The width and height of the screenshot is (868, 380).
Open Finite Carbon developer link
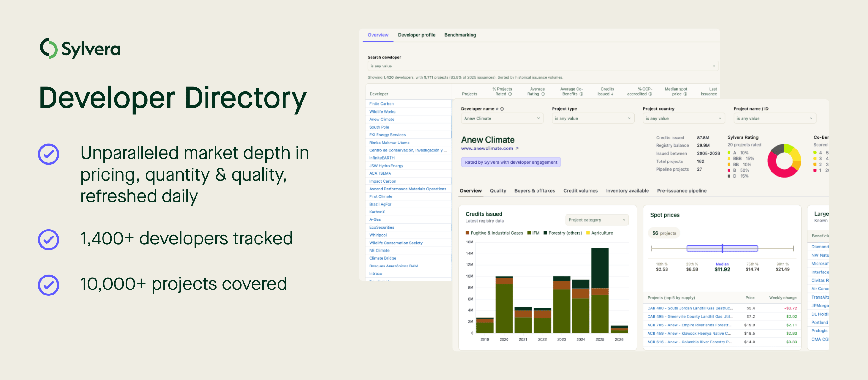381,104
